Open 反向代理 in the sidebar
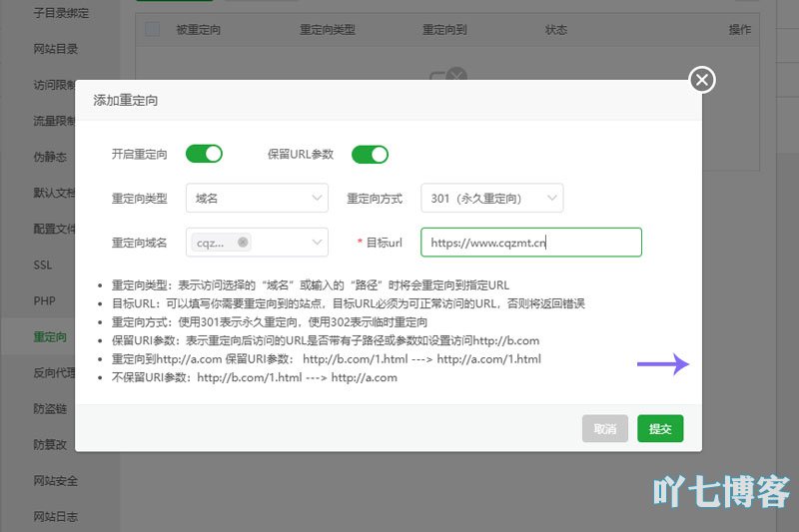This screenshot has height=532, width=799. pyautogui.click(x=54, y=372)
